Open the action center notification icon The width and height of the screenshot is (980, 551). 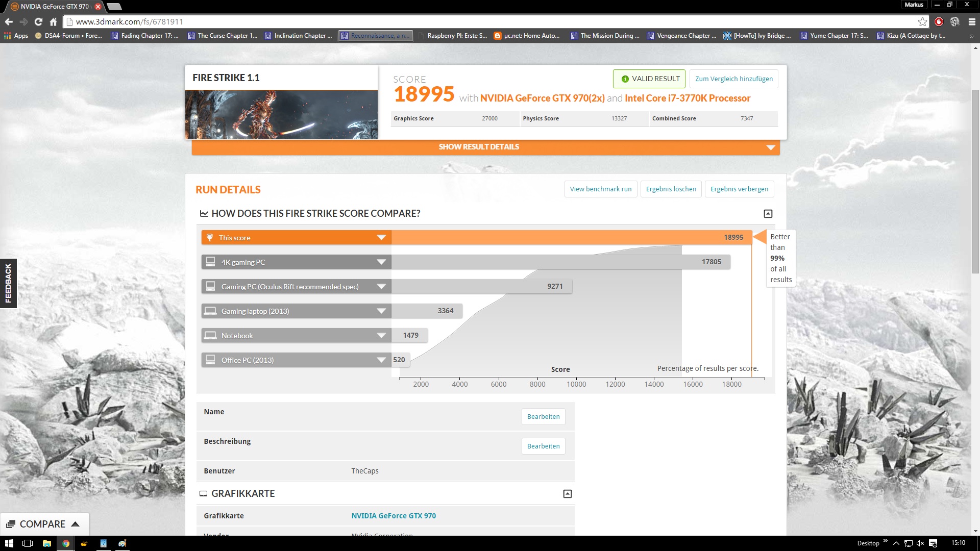tap(933, 543)
